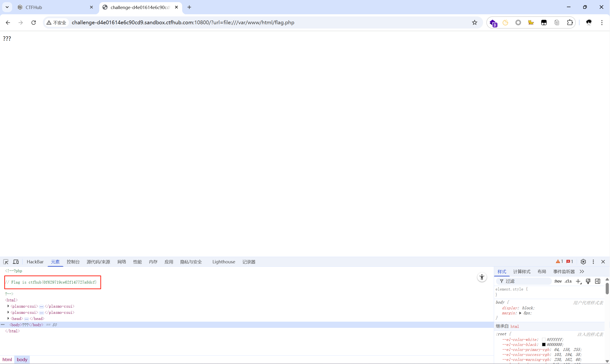610x364 pixels.
Task: Click the body breadcrumb at bottom
Action: click(x=22, y=359)
